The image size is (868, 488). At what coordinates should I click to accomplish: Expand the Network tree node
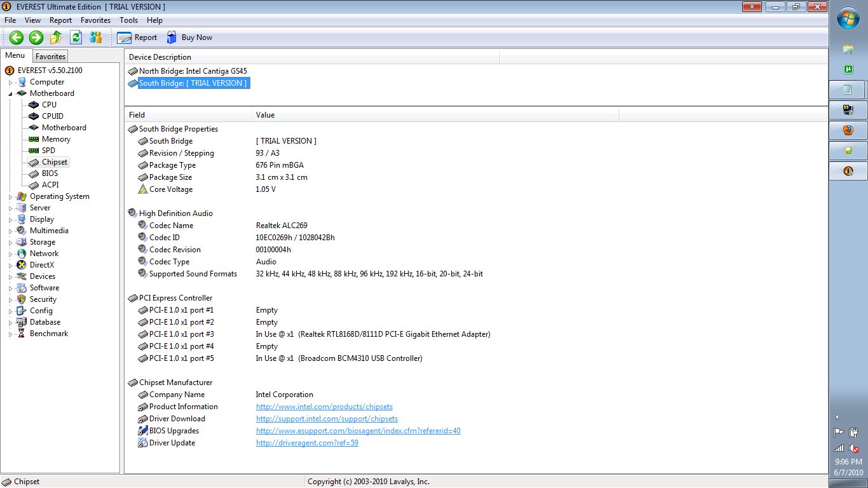pos(10,254)
